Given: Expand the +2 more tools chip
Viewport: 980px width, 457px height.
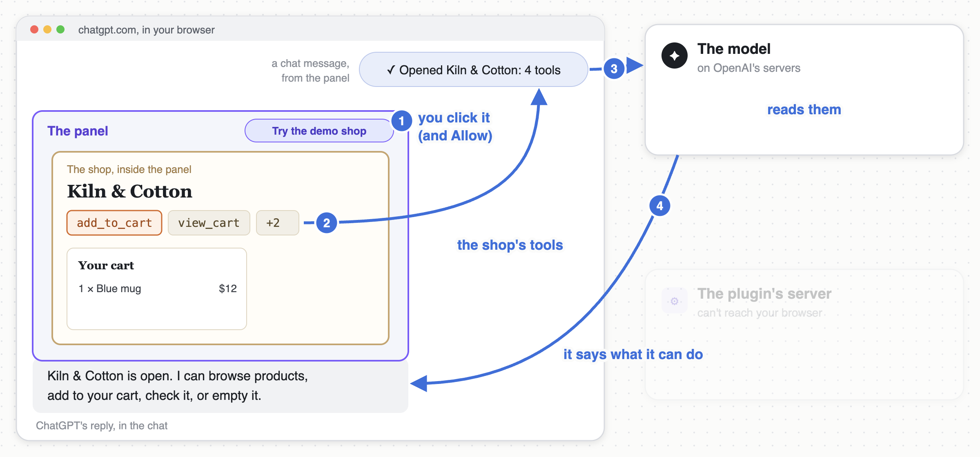Looking at the screenshot, I should click(x=278, y=223).
